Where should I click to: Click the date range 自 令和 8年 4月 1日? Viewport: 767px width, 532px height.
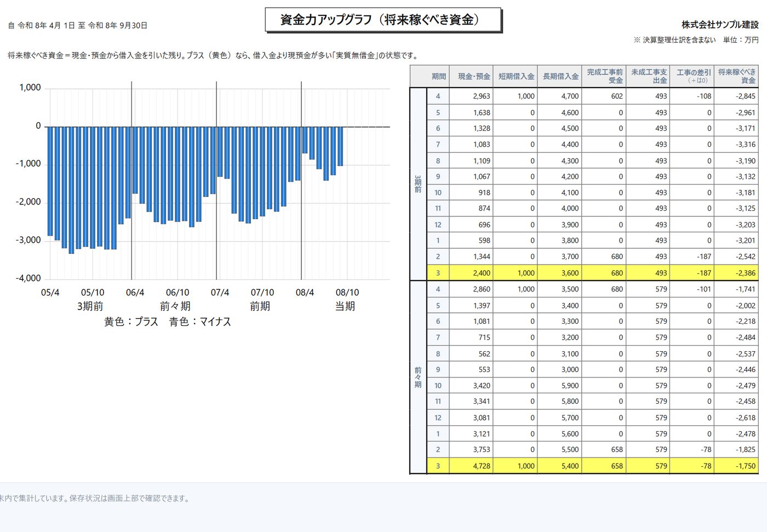pyautogui.click(x=42, y=25)
